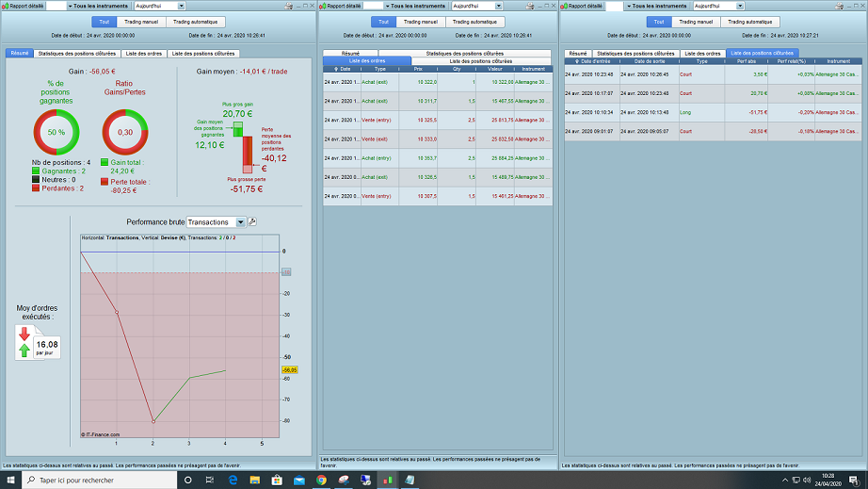Open network status tray icon
This screenshot has height=489, width=868.
tap(796, 481)
